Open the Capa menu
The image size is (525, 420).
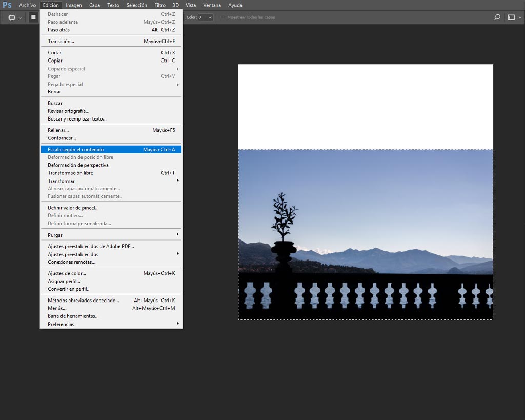tap(94, 5)
